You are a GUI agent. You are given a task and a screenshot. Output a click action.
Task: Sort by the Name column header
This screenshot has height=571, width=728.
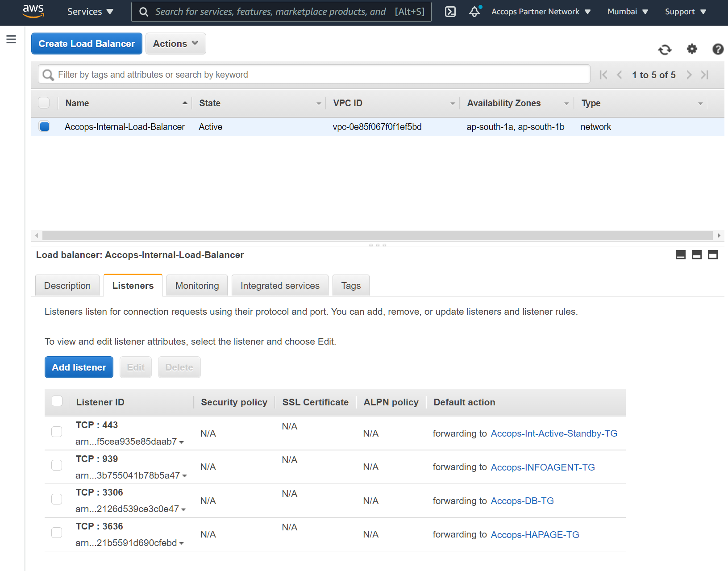click(77, 103)
